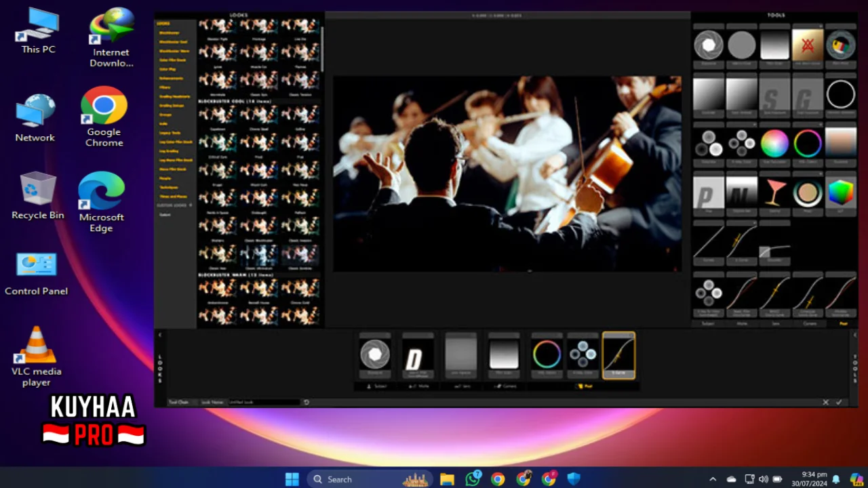This screenshot has width=868, height=488.
Task: Select Subject stage under the tool chain
Action: coord(375,386)
